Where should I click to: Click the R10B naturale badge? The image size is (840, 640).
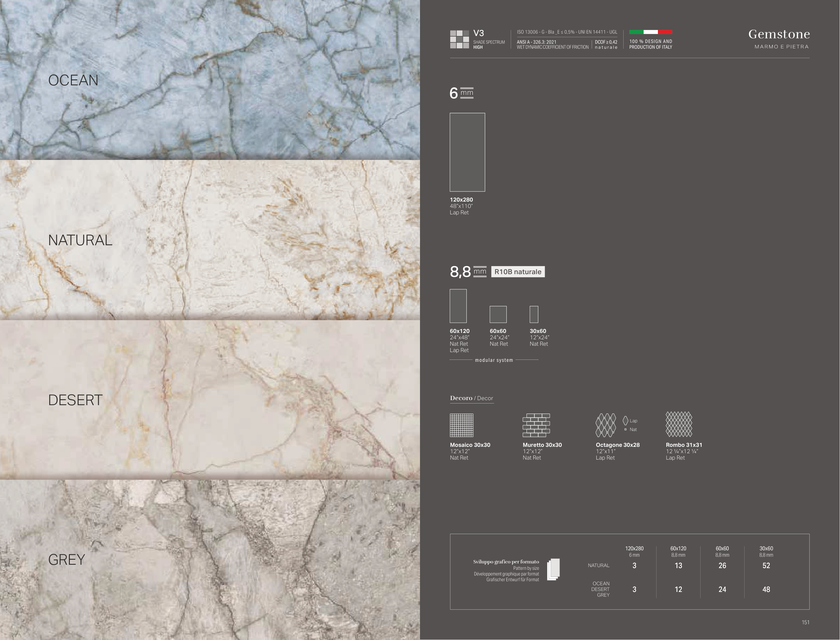[x=518, y=271]
